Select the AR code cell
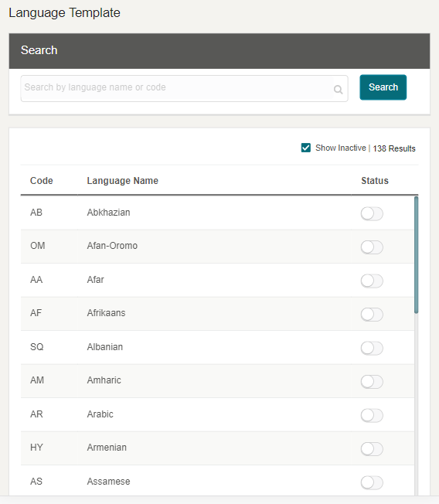Image resolution: width=439 pixels, height=504 pixels. click(x=36, y=414)
